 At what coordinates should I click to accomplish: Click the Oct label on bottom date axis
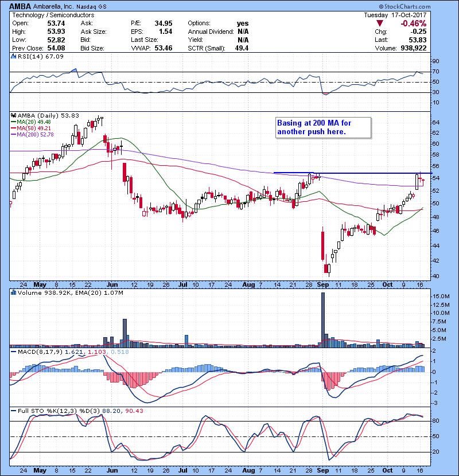coord(387,470)
